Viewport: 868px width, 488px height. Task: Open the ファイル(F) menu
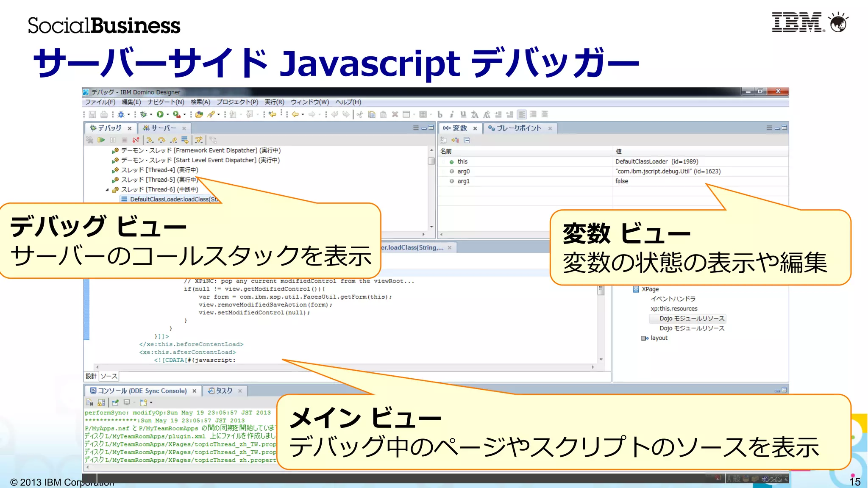[100, 102]
